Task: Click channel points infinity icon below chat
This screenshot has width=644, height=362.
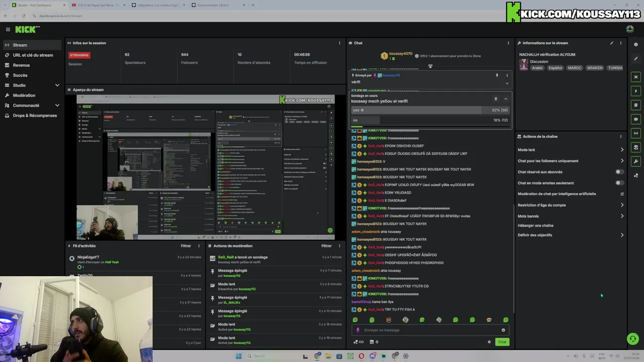Action: 359,342
